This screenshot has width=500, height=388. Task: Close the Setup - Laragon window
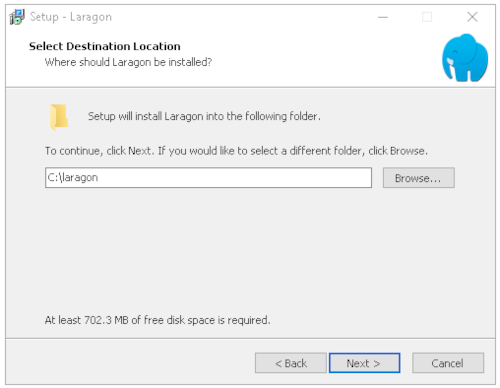pyautogui.click(x=472, y=17)
